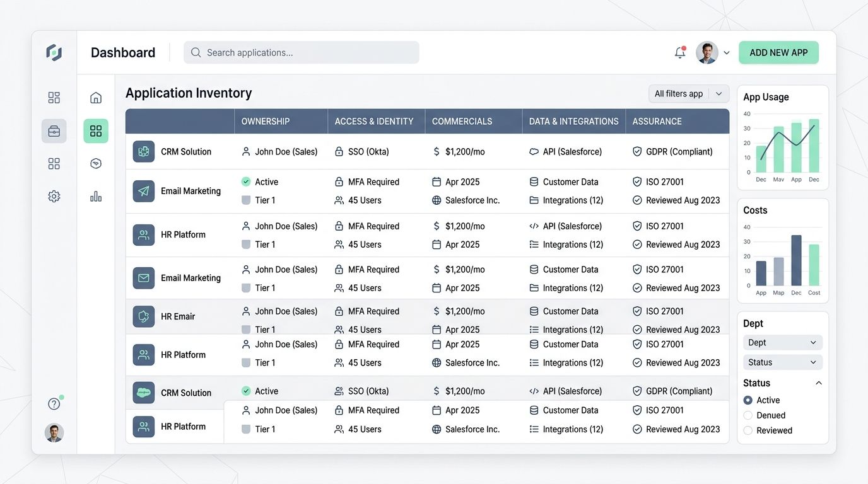Viewport: 868px width, 484px height.
Task: Sort by DATA & INTEGRATIONS column header
Action: [x=574, y=121]
